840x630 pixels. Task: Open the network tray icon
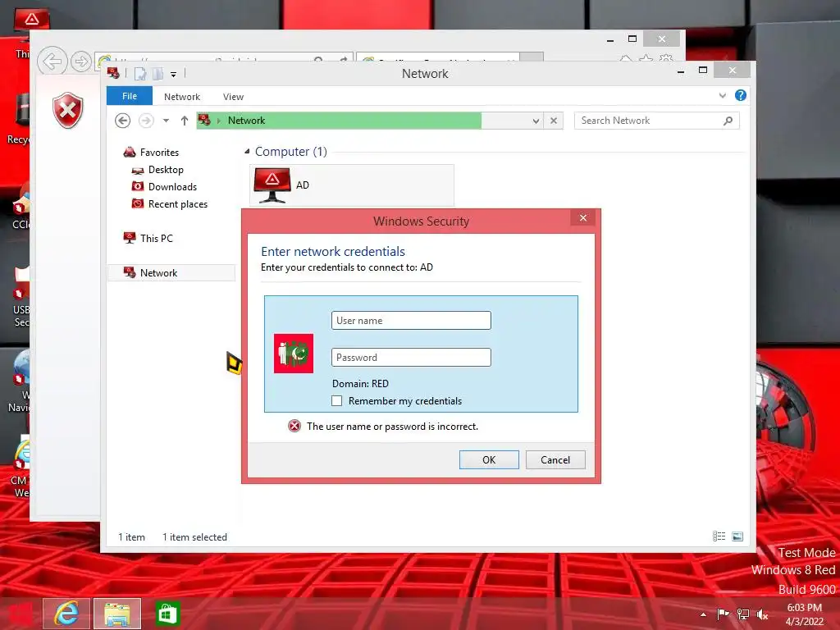pos(743,614)
